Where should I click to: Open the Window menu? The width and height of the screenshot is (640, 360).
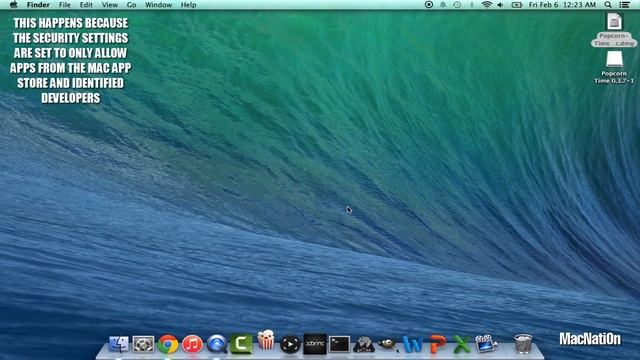tap(158, 5)
